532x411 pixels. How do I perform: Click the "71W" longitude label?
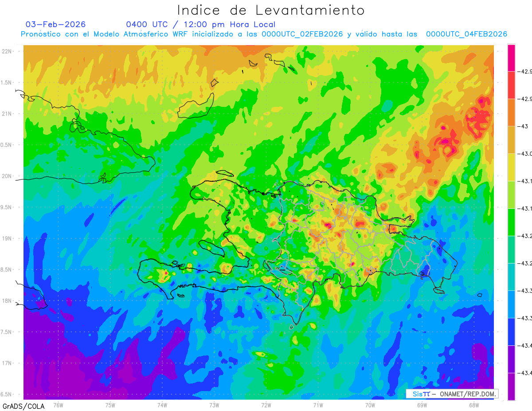pos(318,405)
